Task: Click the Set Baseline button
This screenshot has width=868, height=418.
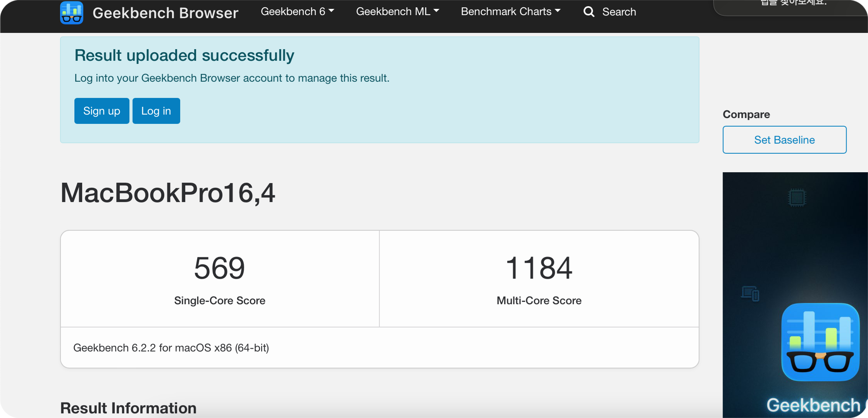Action: pyautogui.click(x=785, y=140)
